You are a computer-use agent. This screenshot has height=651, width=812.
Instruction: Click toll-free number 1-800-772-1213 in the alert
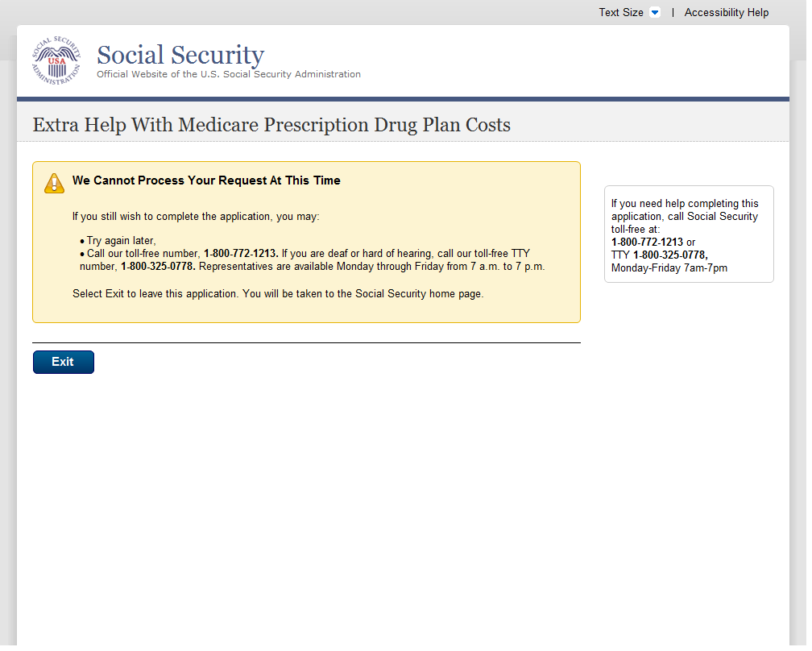click(240, 253)
